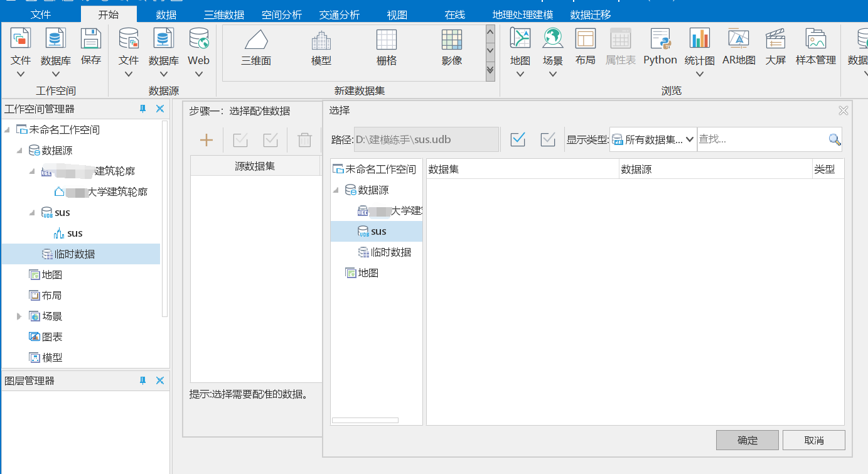Open the 数据迁移 ribbon tab
868x474 pixels.
click(590, 14)
